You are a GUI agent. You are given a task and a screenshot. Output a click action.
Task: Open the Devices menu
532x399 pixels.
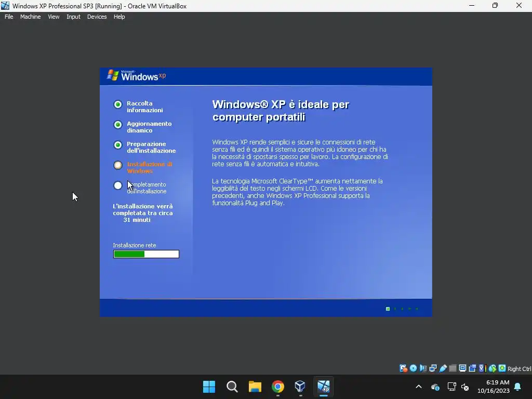pos(97,17)
